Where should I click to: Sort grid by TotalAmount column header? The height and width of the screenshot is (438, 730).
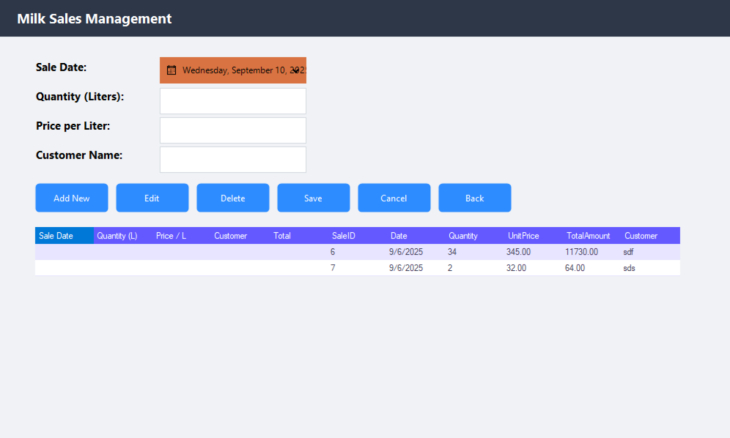(x=588, y=236)
